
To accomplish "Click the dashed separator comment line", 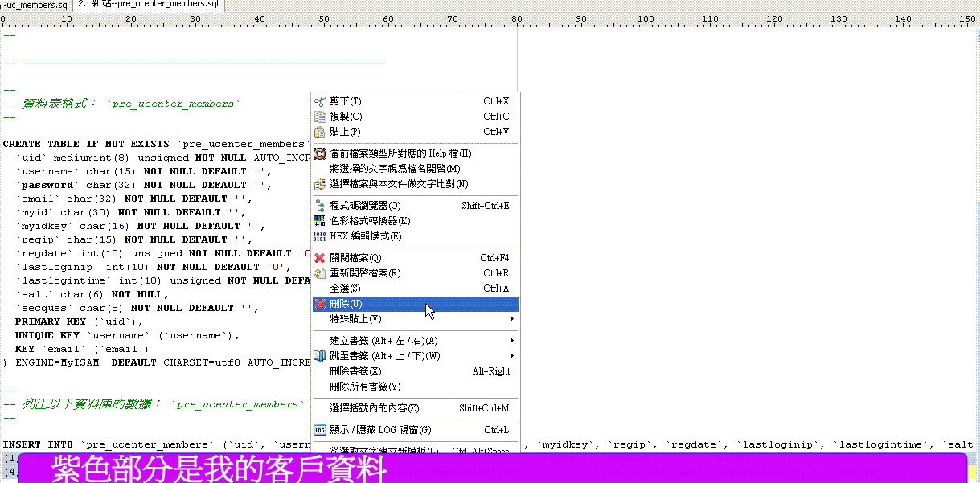I will point(193,62).
